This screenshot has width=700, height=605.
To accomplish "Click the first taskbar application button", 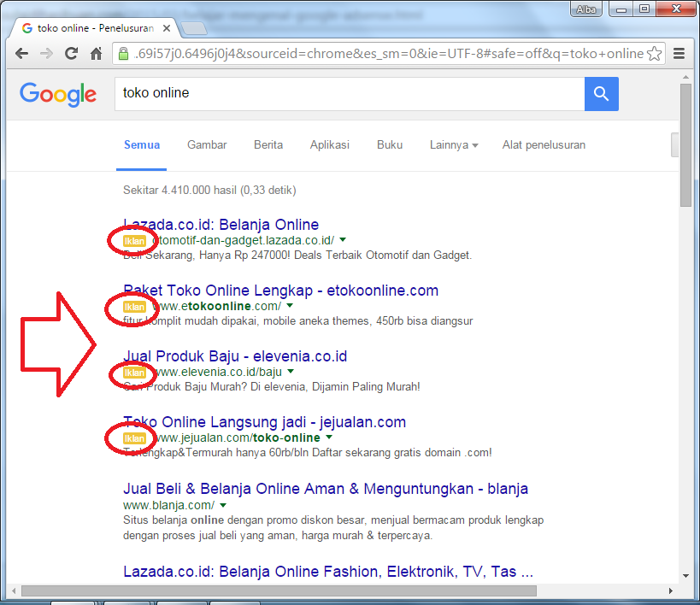I will coord(74,602).
